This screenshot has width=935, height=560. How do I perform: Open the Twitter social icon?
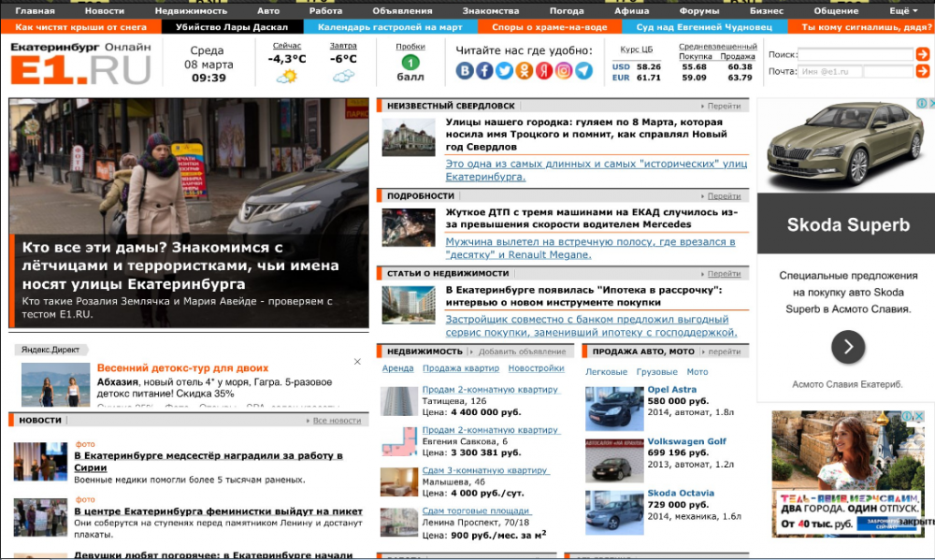[504, 71]
